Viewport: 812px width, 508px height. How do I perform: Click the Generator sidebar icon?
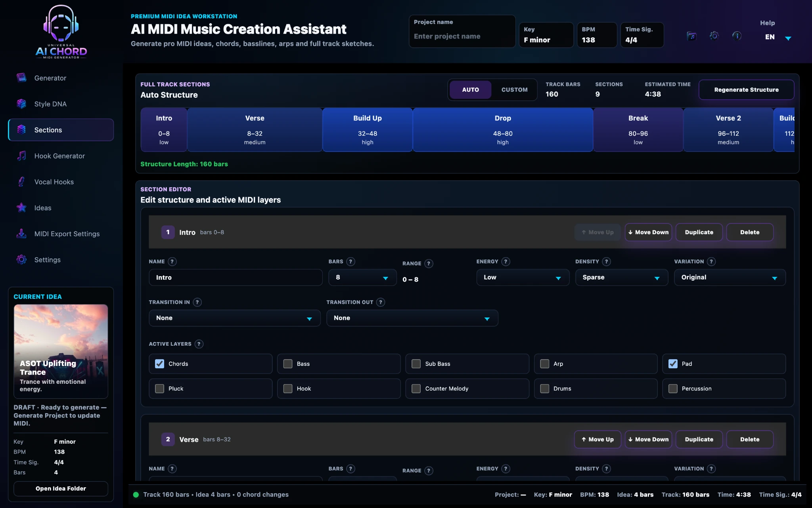pos(21,78)
